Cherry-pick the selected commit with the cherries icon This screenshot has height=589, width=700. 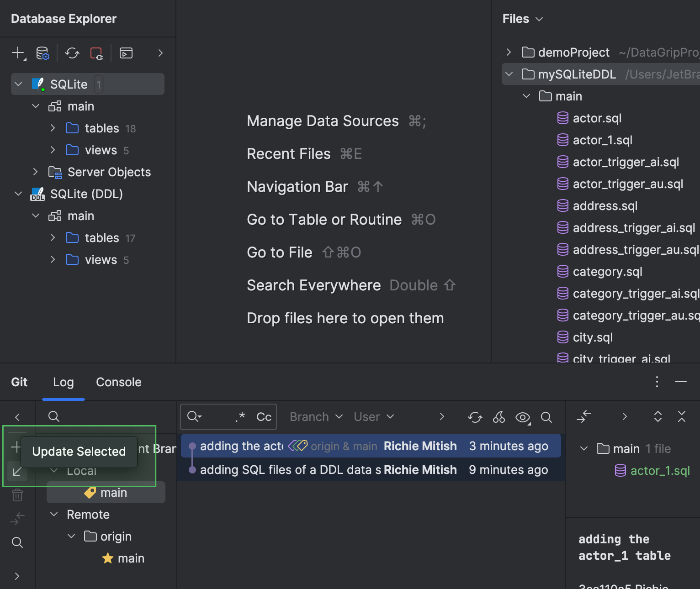pyautogui.click(x=498, y=417)
